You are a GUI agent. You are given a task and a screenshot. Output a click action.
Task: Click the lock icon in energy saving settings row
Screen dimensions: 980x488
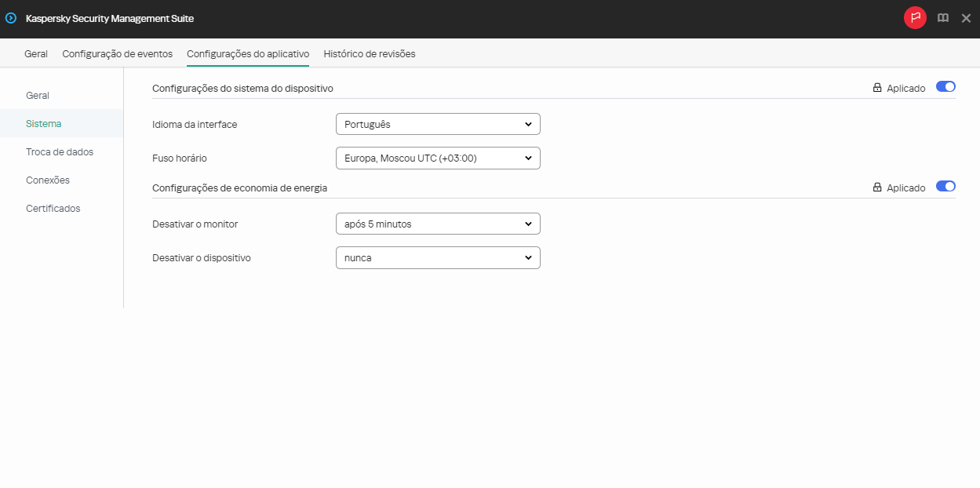pyautogui.click(x=877, y=188)
